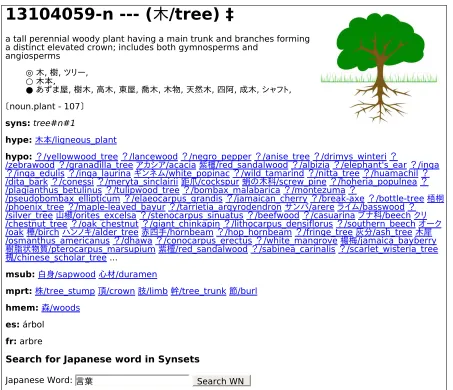Screen dimensions: 453x390
Task: Follow the conocarpus_erectus link
Action: coord(204,241)
